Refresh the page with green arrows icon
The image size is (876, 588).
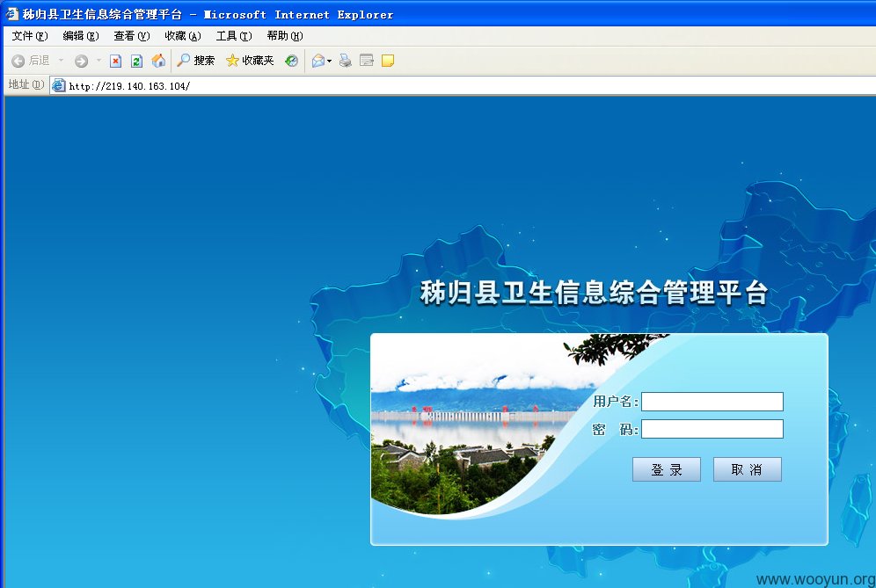tap(137, 61)
